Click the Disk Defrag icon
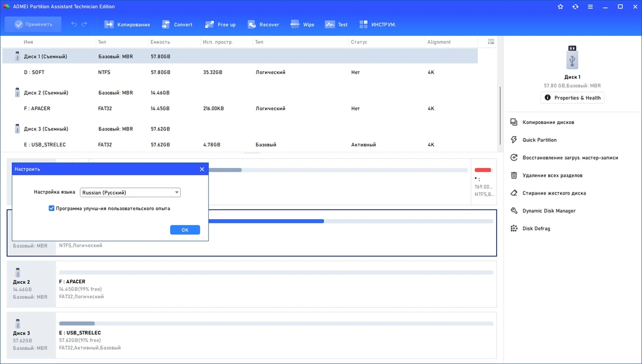This screenshot has width=642, height=364. (514, 228)
